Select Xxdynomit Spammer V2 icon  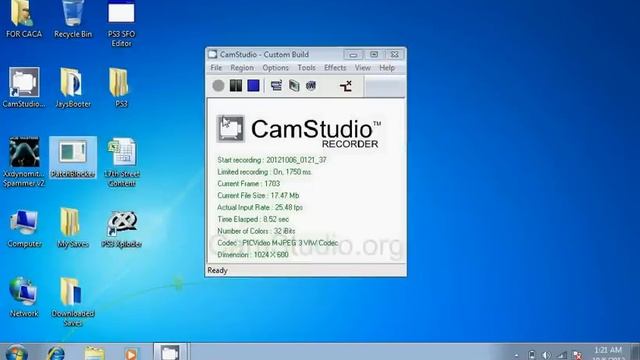24,162
